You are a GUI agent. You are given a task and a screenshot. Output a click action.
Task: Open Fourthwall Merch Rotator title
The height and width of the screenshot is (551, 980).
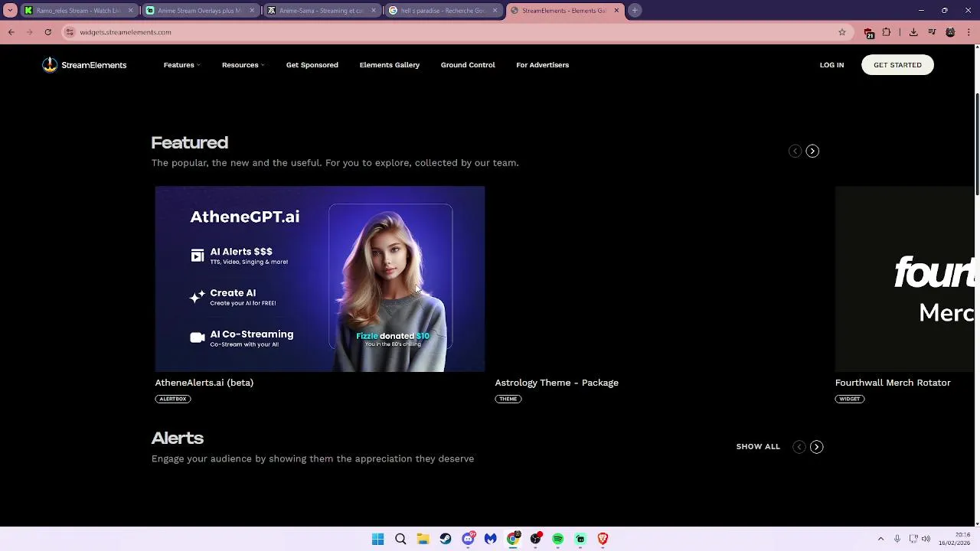pyautogui.click(x=893, y=383)
